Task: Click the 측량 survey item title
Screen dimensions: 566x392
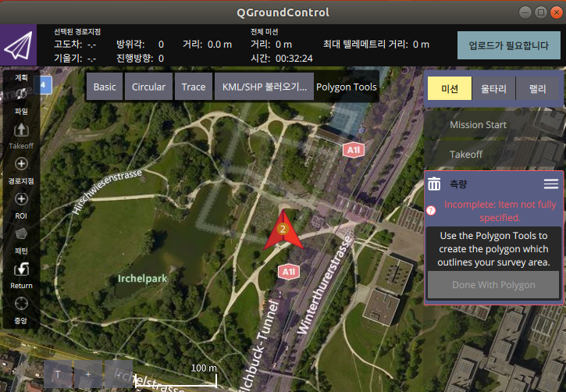Action: (x=458, y=184)
